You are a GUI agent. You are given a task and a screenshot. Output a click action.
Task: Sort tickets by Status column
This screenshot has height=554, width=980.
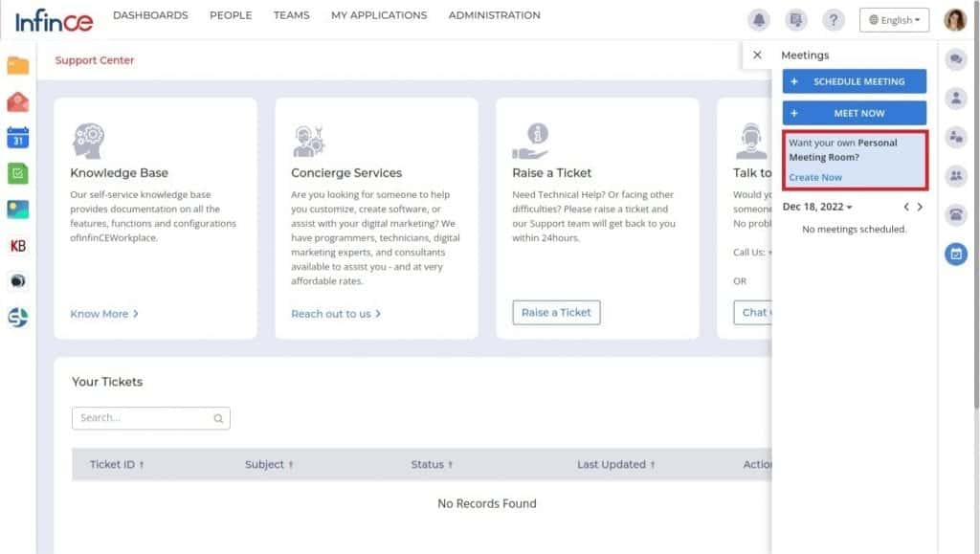[x=432, y=465]
